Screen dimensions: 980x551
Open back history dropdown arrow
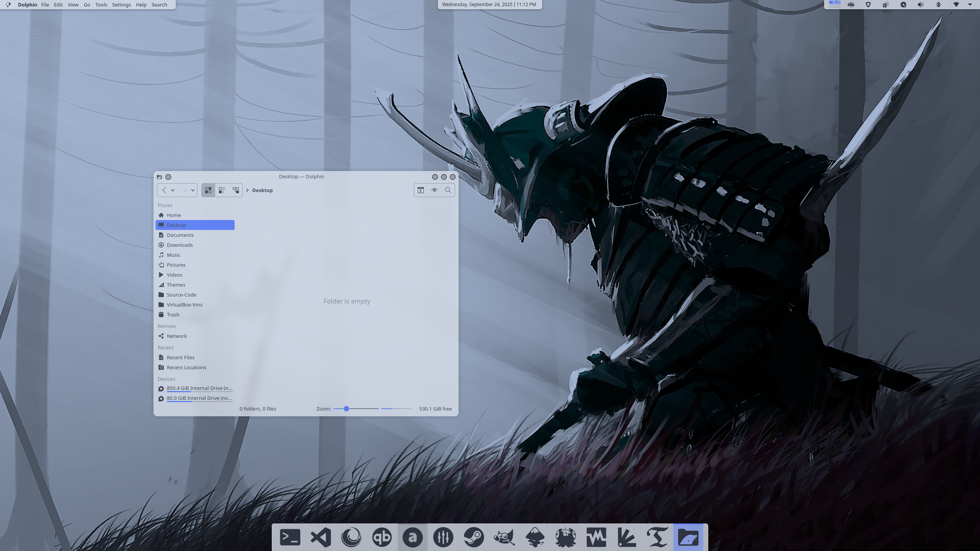click(173, 190)
